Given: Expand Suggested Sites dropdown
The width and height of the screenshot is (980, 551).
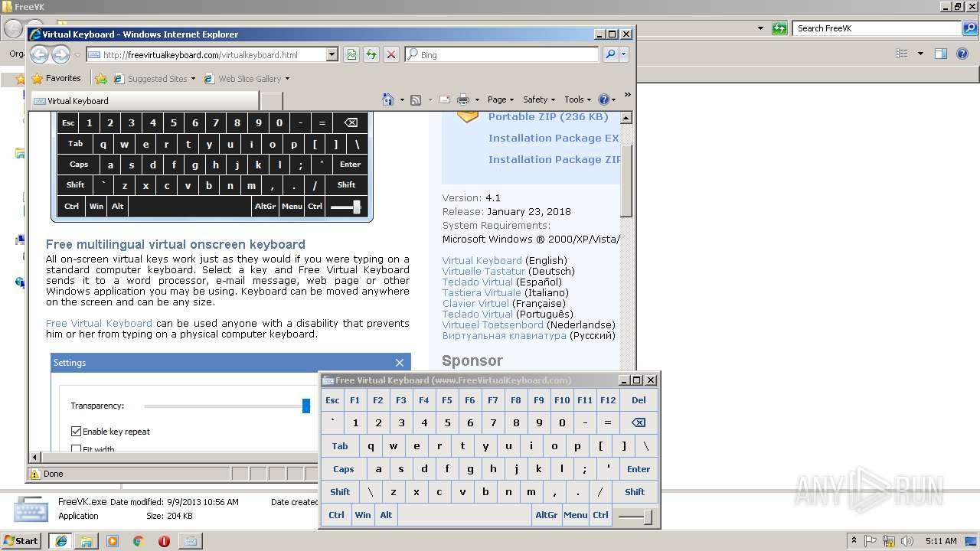Looking at the screenshot, I should (x=193, y=79).
